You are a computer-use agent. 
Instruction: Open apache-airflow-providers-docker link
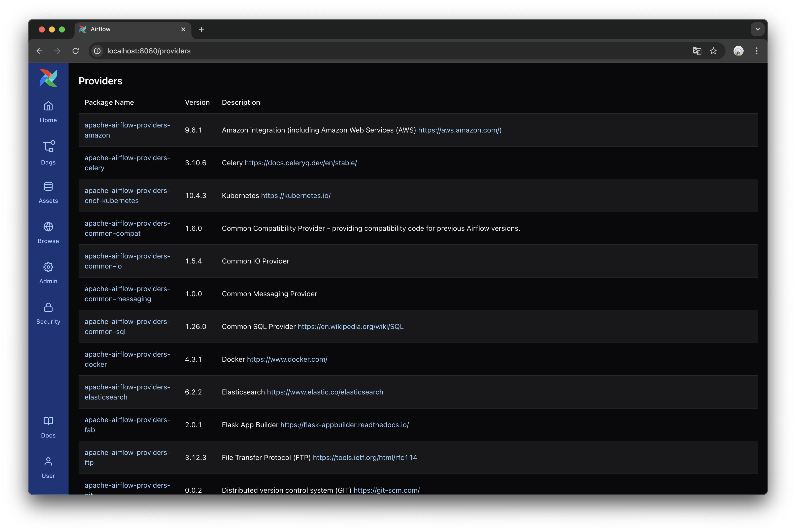(127, 359)
